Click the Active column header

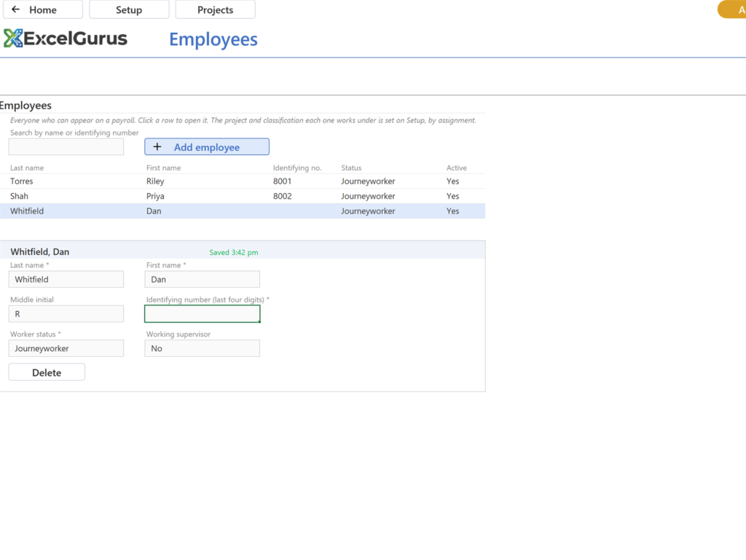456,167
